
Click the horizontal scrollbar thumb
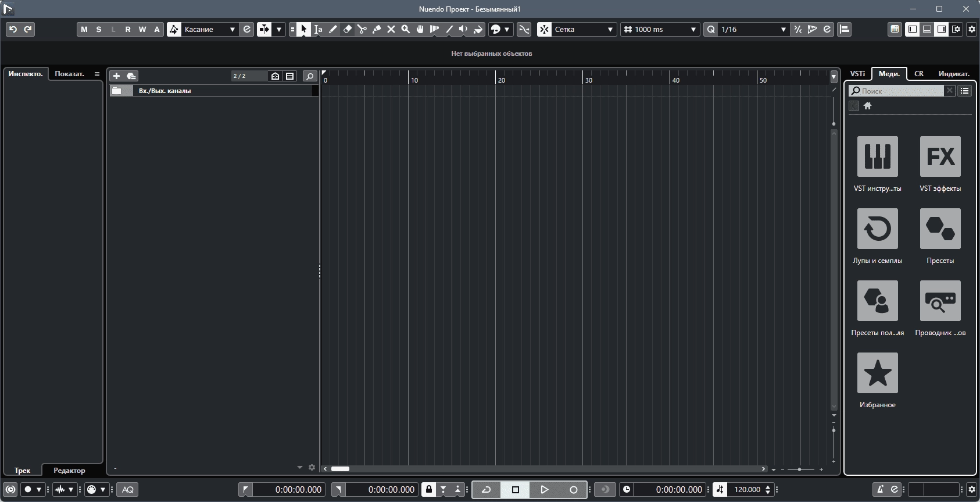(x=340, y=469)
